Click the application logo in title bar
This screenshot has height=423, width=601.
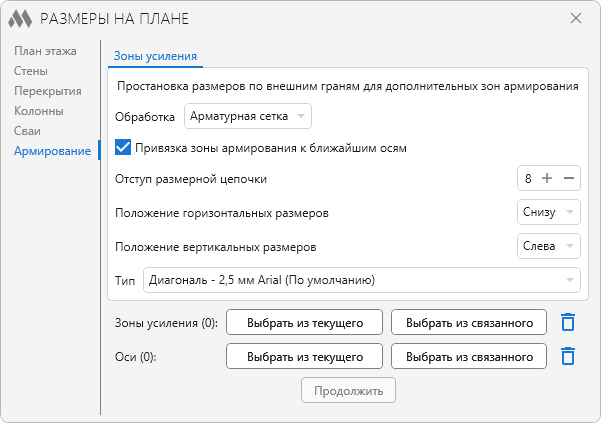[20, 19]
